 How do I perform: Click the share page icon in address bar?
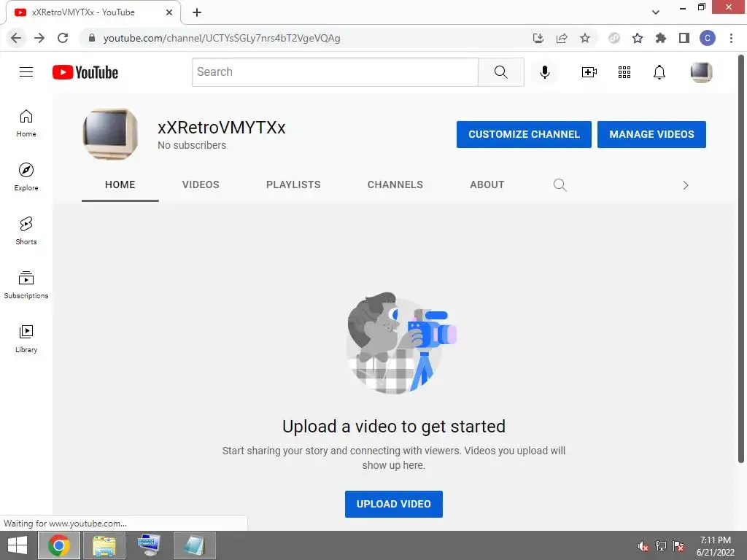[x=562, y=38]
